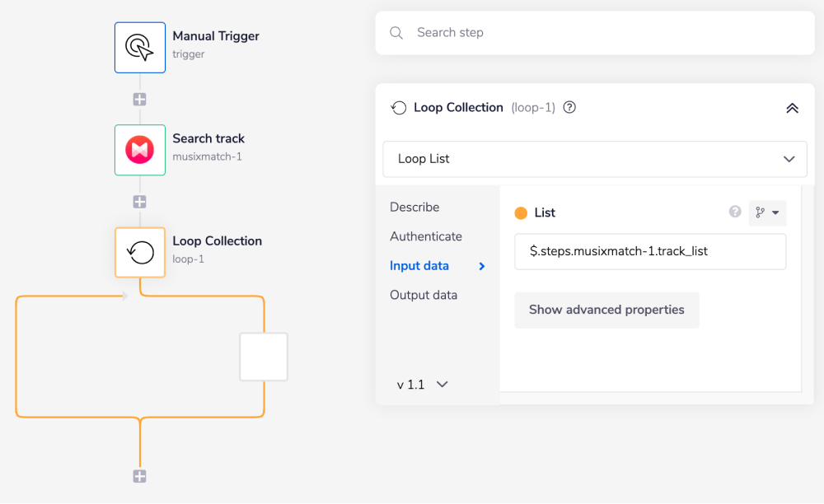Click the help icon next to List

pos(735,212)
